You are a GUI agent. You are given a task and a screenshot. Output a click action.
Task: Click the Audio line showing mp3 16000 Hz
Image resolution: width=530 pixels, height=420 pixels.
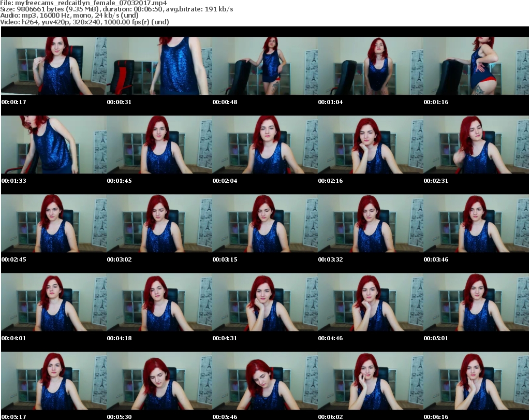[69, 16]
